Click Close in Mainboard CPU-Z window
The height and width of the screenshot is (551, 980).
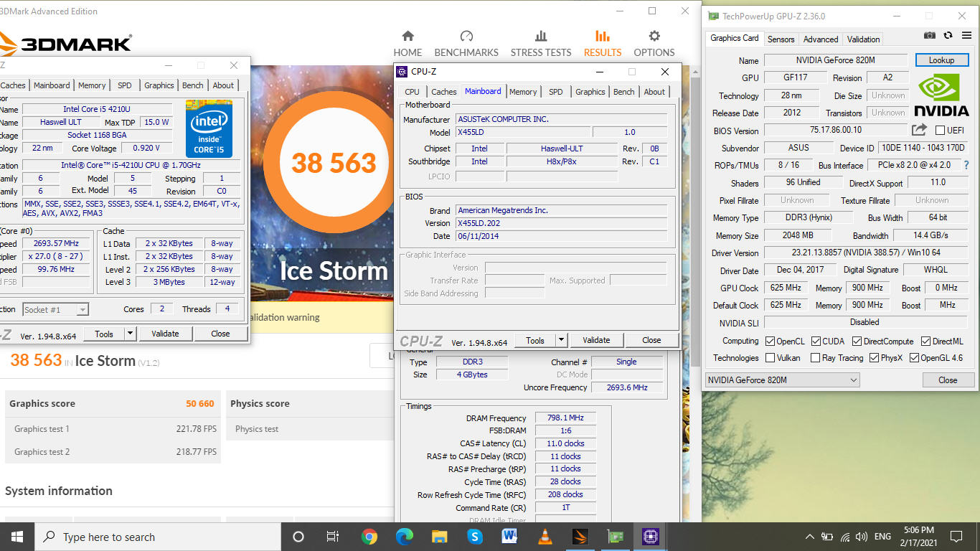coord(651,340)
